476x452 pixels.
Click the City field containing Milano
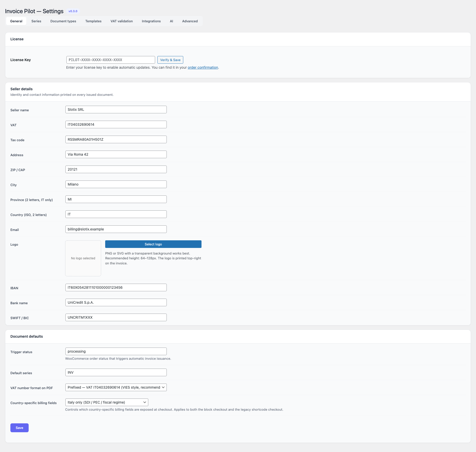point(116,184)
